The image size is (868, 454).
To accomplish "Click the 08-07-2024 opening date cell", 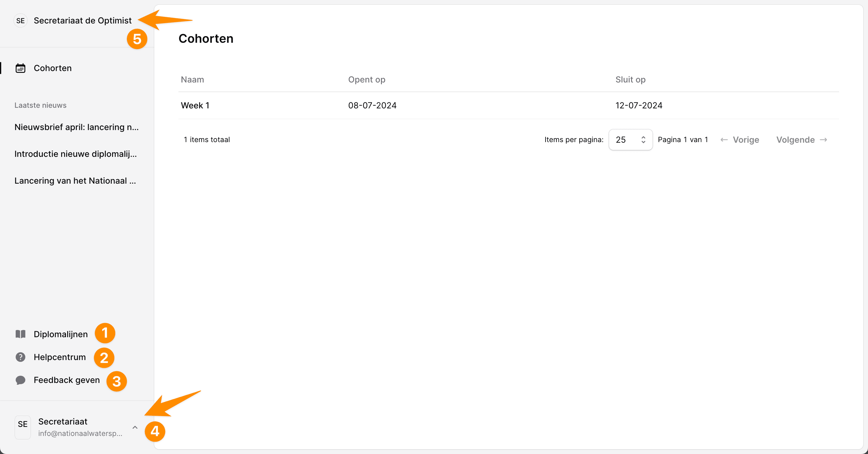I will (372, 105).
